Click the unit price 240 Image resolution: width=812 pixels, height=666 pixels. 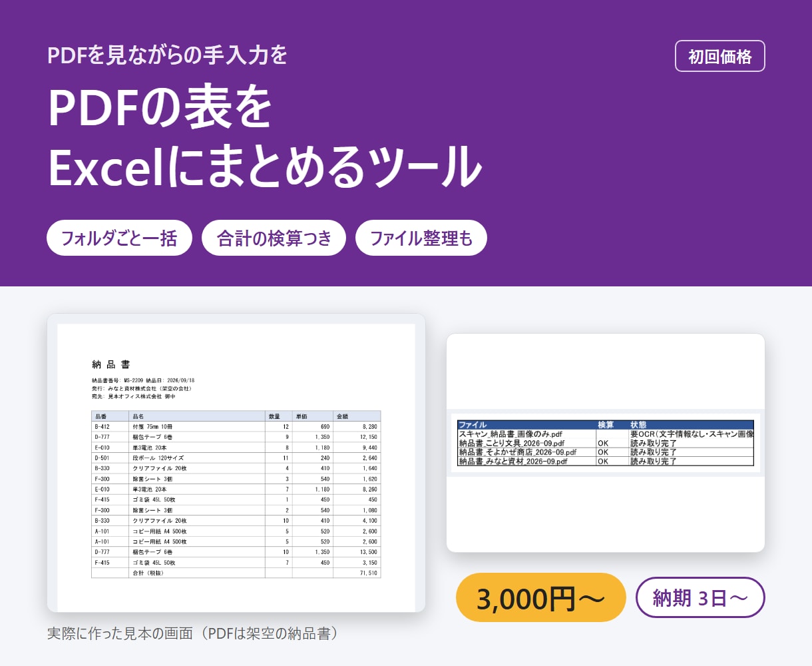325,458
